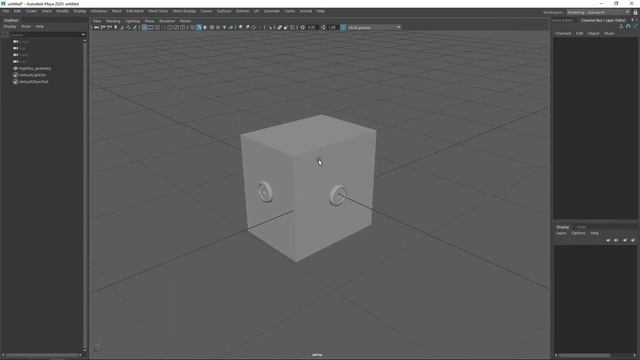Select the Smooth Shade All icon
The width and height of the screenshot is (640, 360).
pyautogui.click(x=199, y=28)
